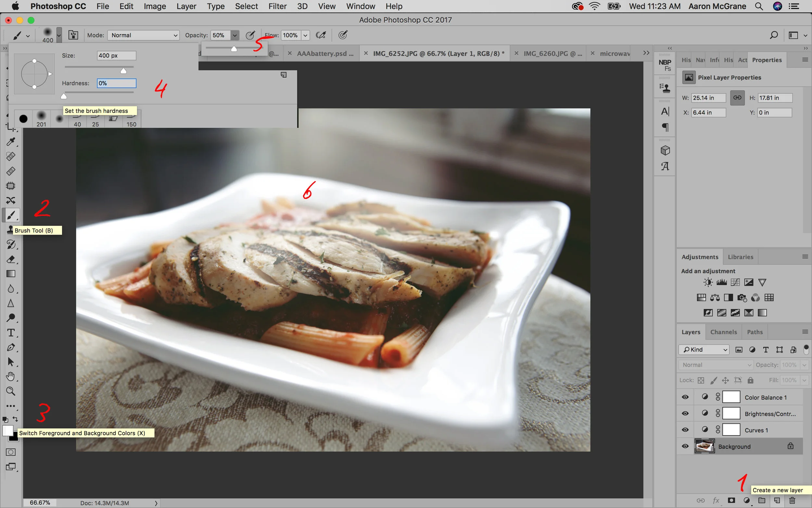Pick the Zoom tool in the toolbar

(11, 391)
